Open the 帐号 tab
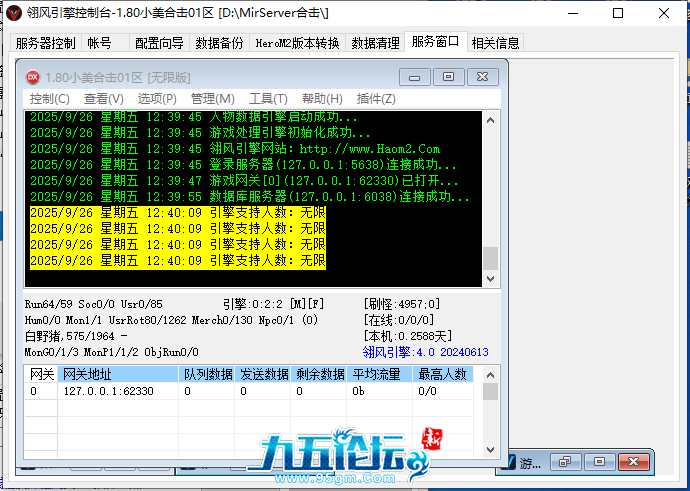Viewport: 690px width, 491px height. (100, 43)
